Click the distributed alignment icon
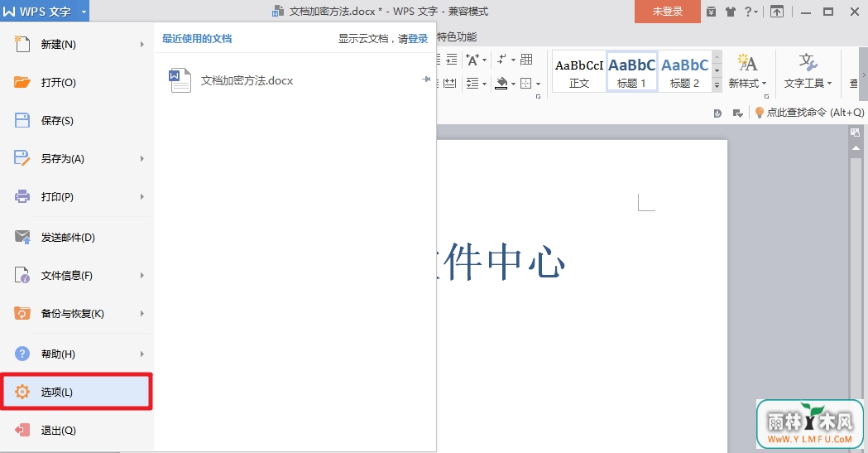Screen dimensions: 868x453 (x=450, y=84)
